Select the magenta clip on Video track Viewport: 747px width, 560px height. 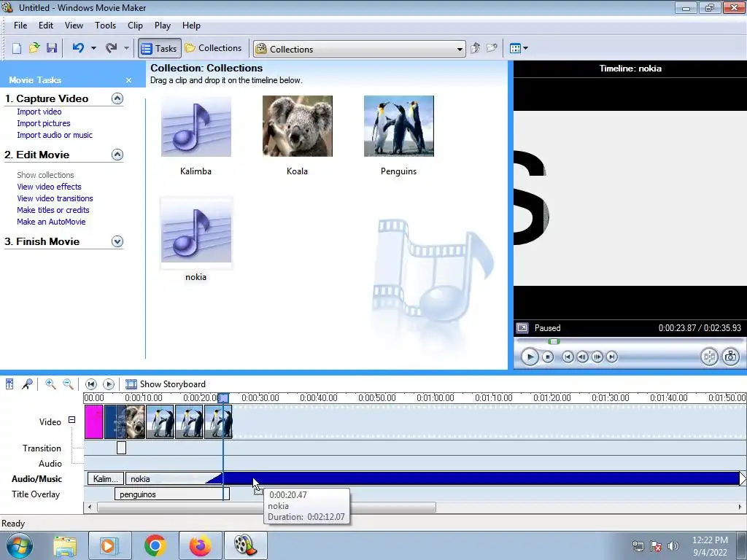(94, 422)
